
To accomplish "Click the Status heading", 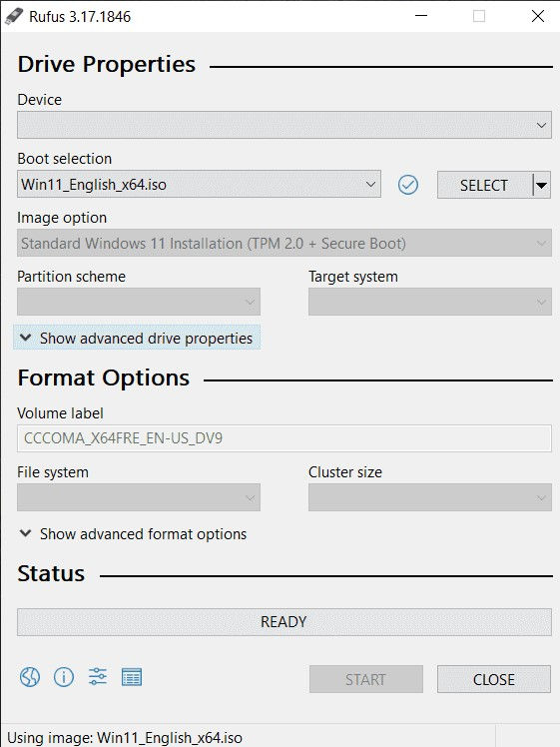I will pos(52,573).
